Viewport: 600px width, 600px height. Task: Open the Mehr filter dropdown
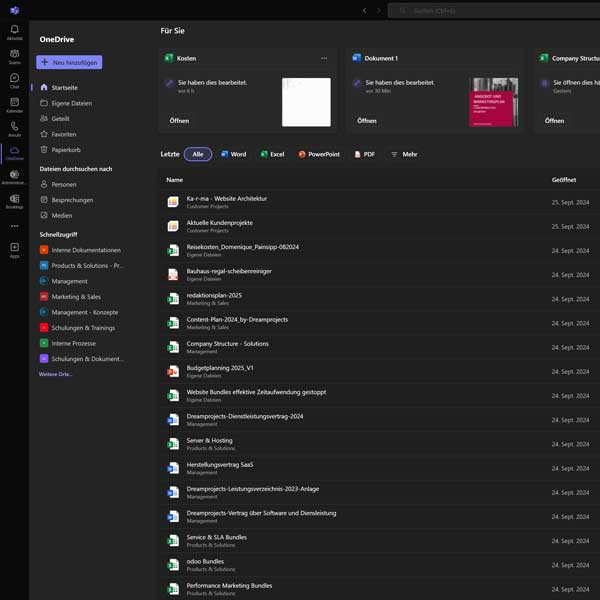coord(404,154)
